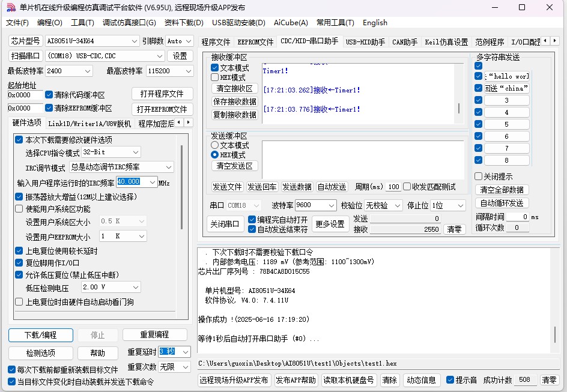Enable 上电复位时由硬件自动启动看门狗

(x=19, y=302)
